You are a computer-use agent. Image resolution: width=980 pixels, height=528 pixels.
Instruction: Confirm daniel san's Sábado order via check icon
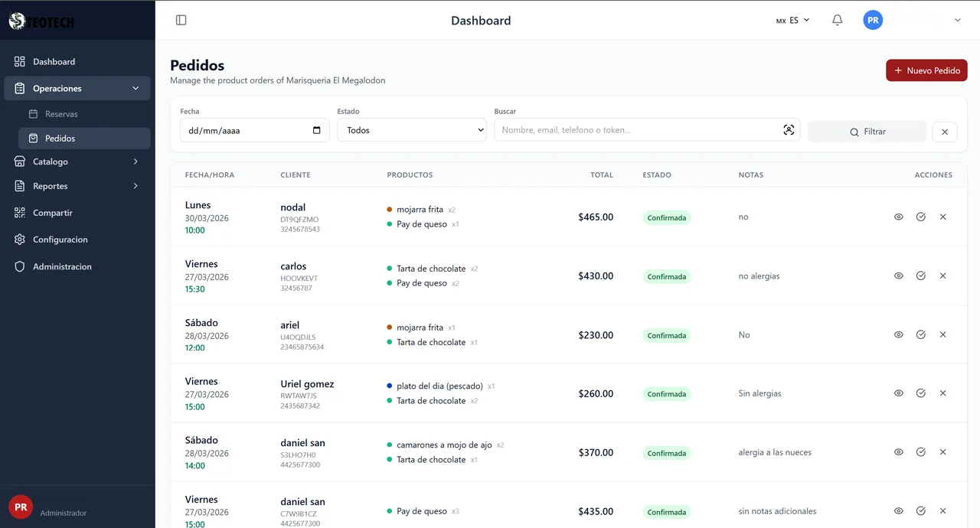point(920,451)
